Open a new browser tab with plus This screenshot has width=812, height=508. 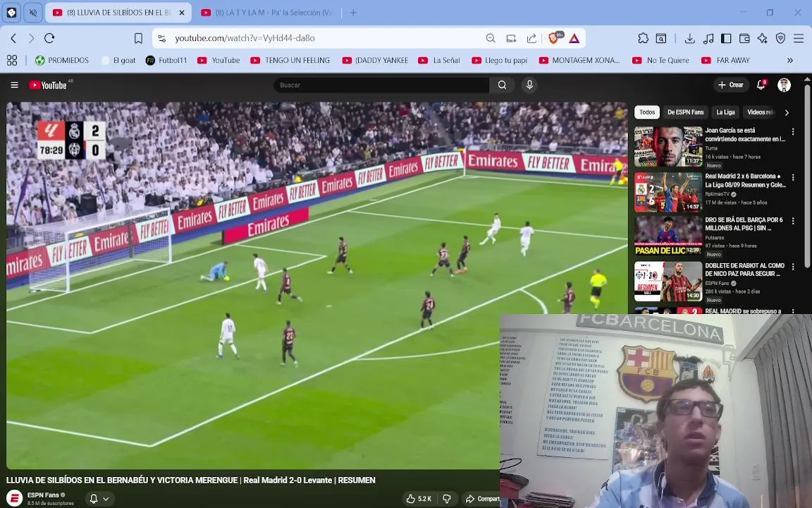353,13
